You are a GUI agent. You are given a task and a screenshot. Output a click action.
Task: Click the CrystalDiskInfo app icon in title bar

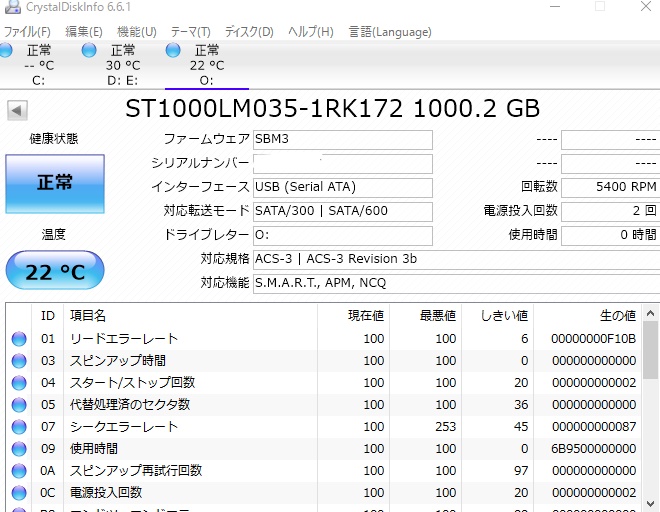(x=12, y=6)
